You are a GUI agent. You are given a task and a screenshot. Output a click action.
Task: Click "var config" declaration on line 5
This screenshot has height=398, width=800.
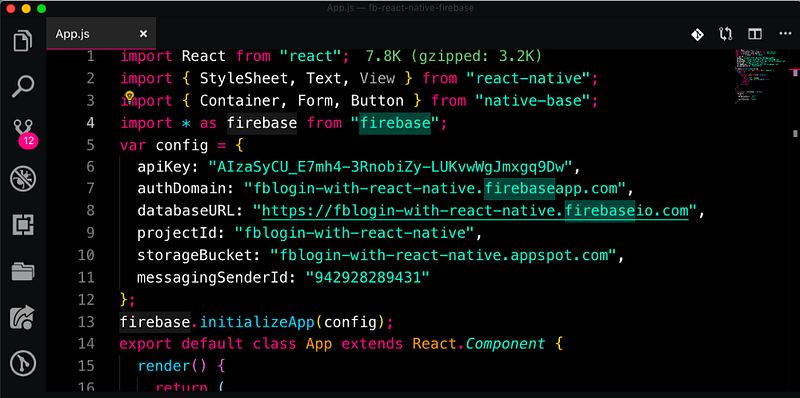point(164,145)
